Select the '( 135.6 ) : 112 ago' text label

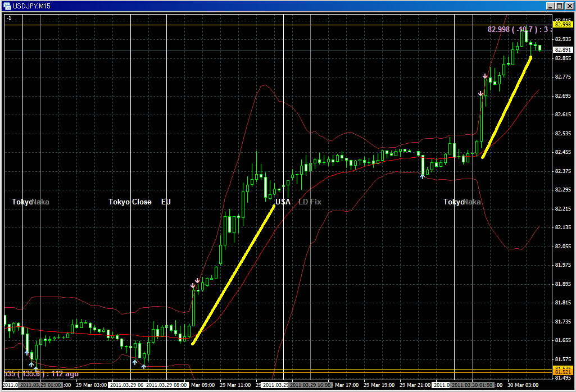click(x=42, y=373)
